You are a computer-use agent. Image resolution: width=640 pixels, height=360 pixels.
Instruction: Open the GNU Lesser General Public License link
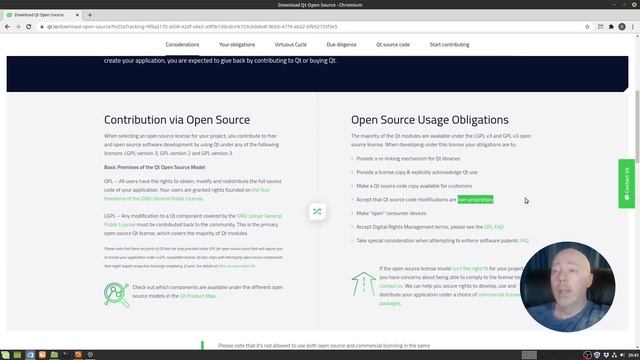click(193, 220)
